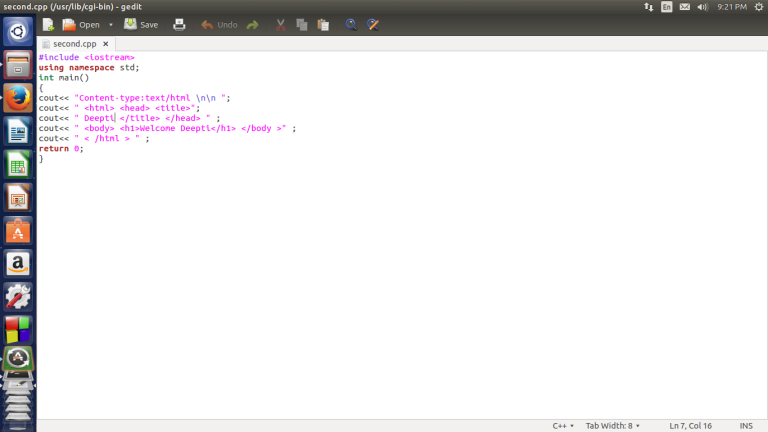Switch to the second.cpp tab
The width and height of the screenshot is (768, 432).
[74, 44]
